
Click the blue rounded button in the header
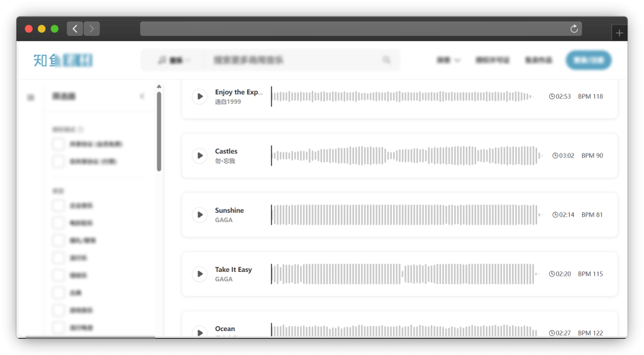click(588, 60)
